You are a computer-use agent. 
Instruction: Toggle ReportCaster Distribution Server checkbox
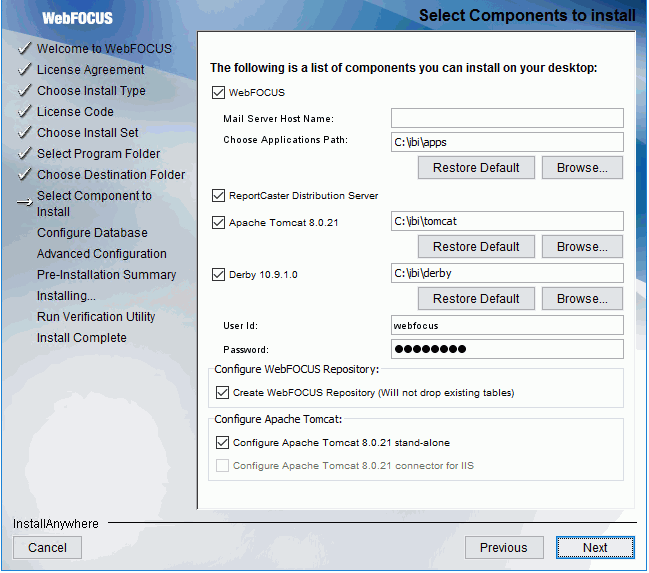[x=218, y=195]
